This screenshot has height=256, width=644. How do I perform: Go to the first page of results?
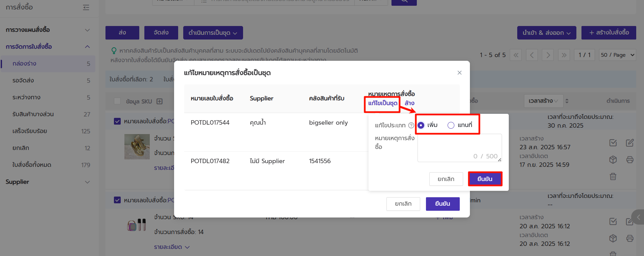tap(516, 55)
